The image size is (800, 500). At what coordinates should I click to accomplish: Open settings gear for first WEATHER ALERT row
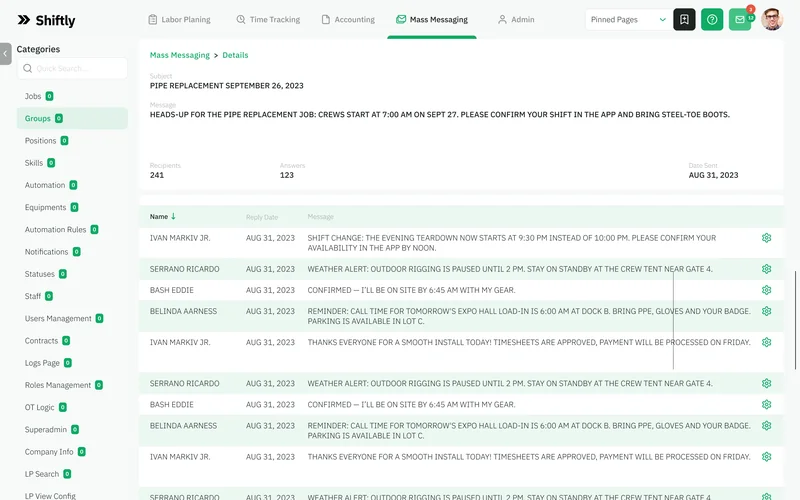pos(766,269)
